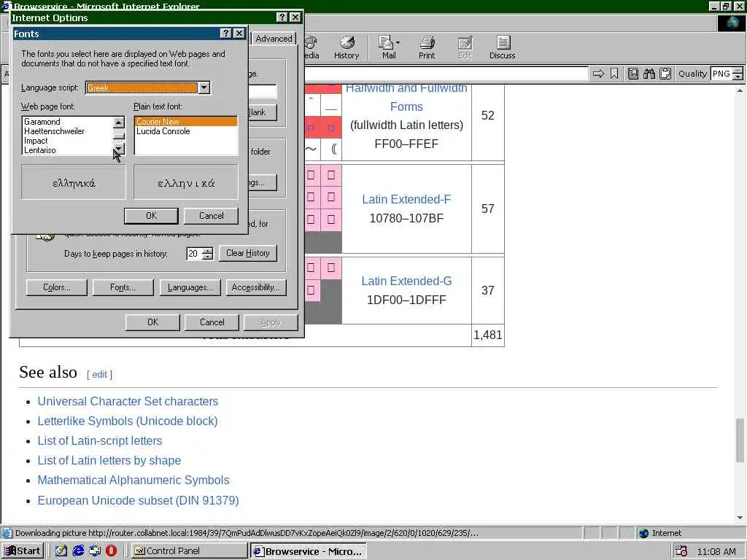Click the notepad quick launch icon
Image resolution: width=747 pixels, height=560 pixels.
tap(61, 551)
